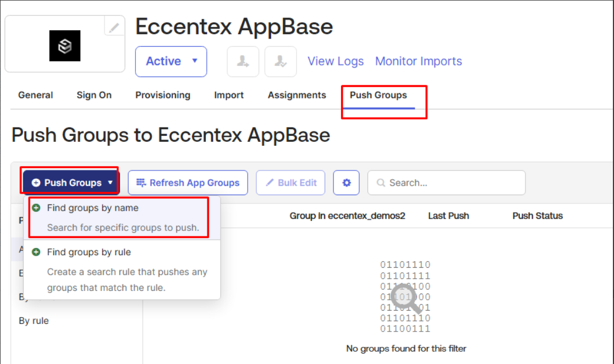The image size is (614, 364).
Task: Click the pencil edit logo icon
Action: pos(114,27)
